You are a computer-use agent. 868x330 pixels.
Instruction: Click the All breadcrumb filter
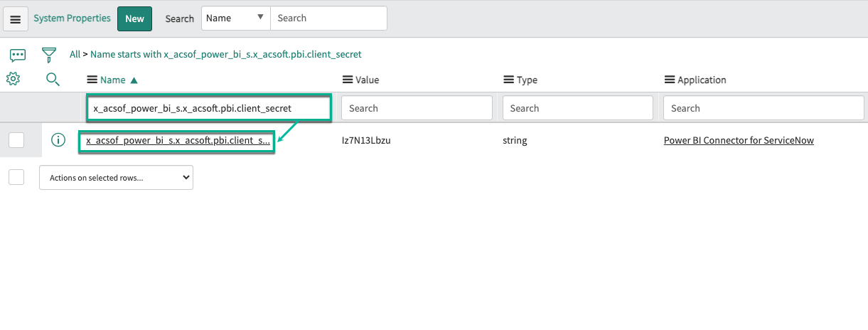75,54
